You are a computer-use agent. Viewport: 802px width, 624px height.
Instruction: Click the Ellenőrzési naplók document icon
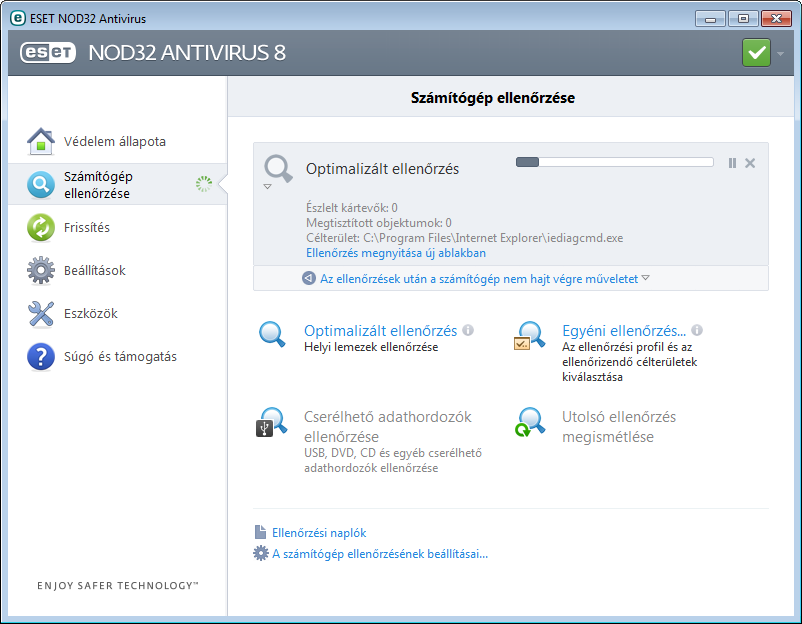[260, 532]
